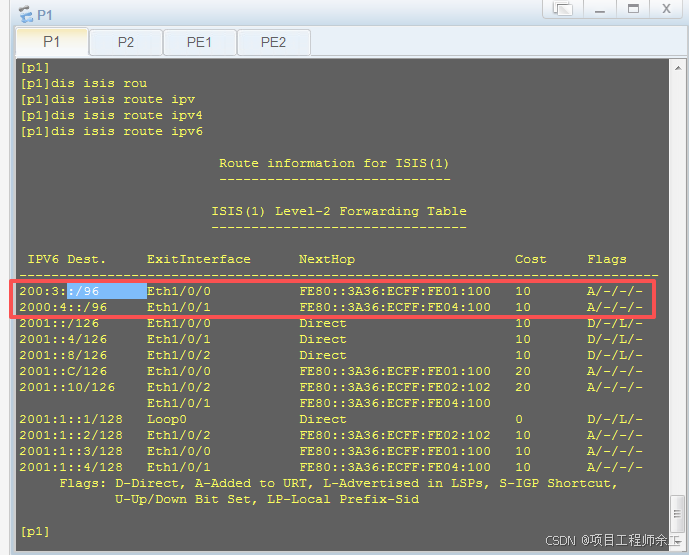689x555 pixels.
Task: Click the NextHop column header
Action: [x=327, y=259]
